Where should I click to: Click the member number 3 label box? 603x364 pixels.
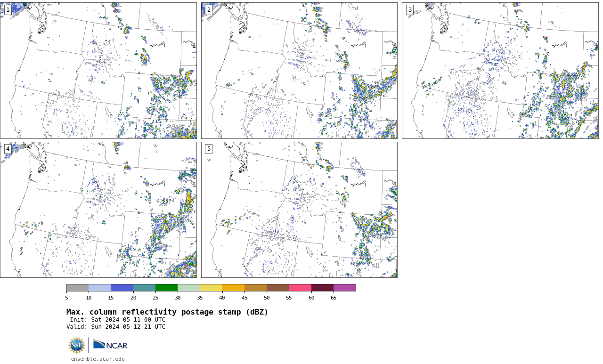tap(410, 10)
